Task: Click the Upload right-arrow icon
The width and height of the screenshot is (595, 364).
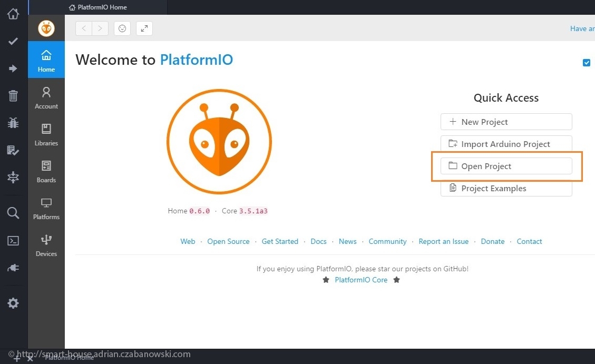Action: tap(13, 68)
